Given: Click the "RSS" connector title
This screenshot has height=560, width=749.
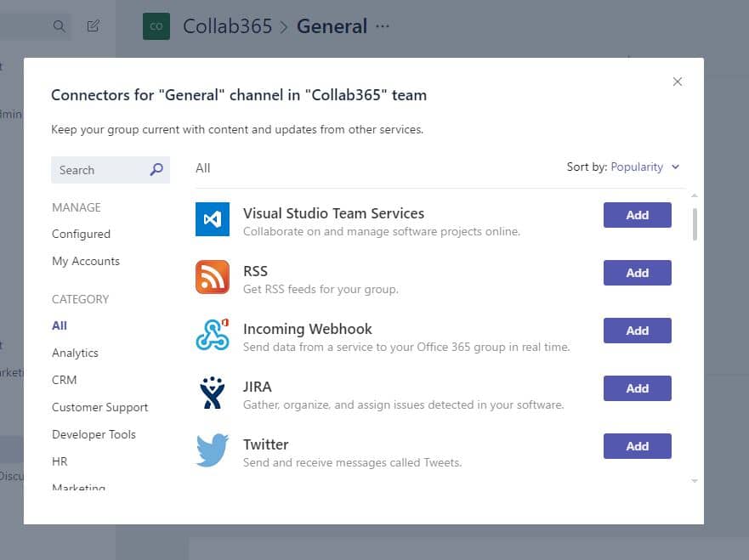Looking at the screenshot, I should (x=256, y=271).
